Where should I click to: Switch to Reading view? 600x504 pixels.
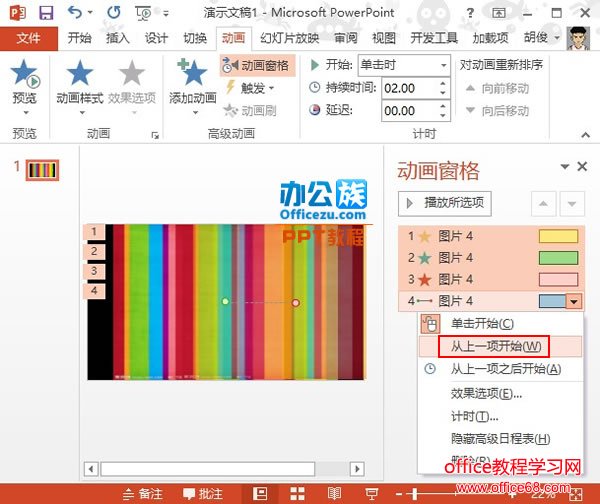click(334, 494)
